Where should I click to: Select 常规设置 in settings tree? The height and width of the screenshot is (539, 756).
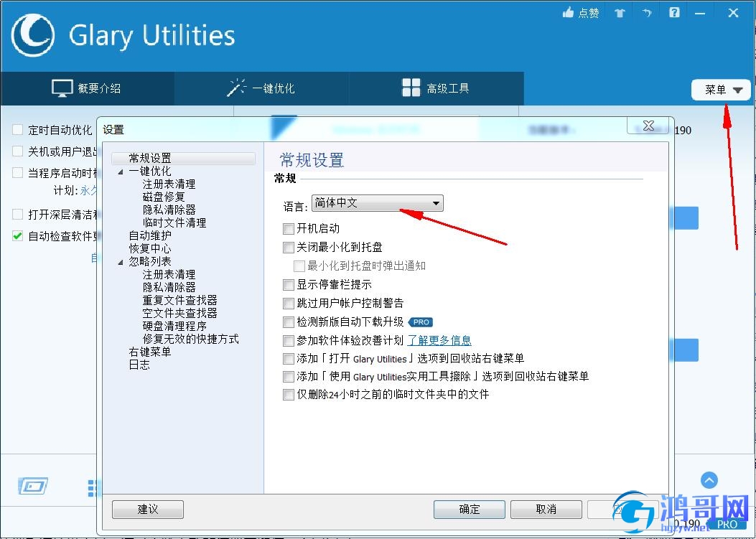pyautogui.click(x=150, y=158)
